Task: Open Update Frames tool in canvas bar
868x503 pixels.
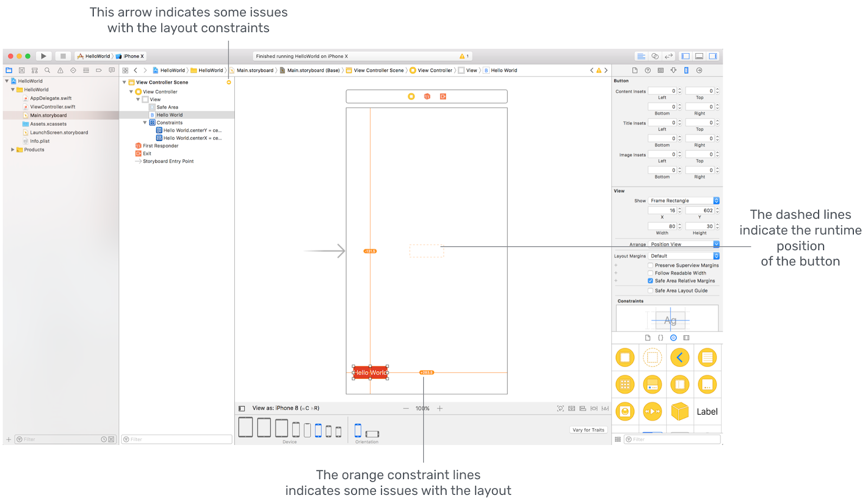Action: 560,408
